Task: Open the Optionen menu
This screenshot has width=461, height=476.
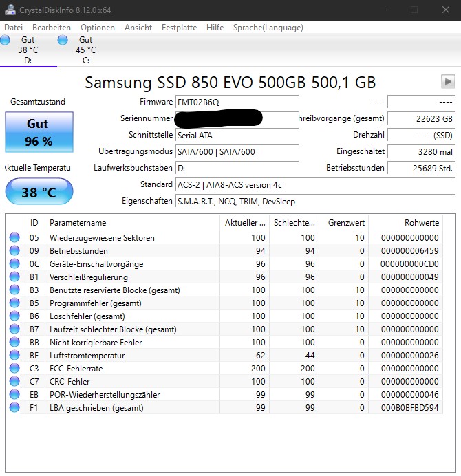Action: pos(98,28)
